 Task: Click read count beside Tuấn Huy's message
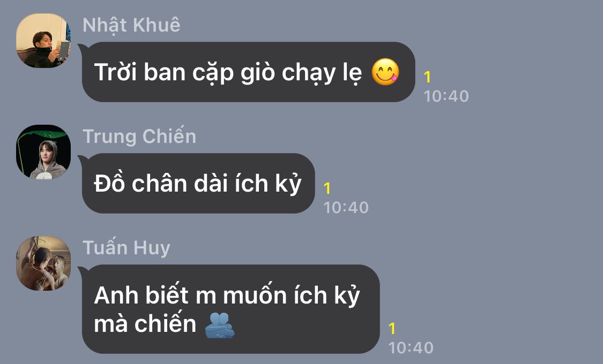coord(392,329)
